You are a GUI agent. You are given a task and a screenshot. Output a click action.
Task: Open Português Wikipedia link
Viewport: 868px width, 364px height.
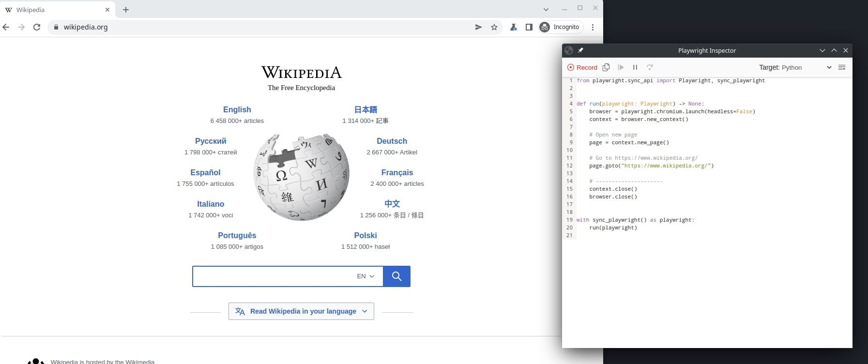[237, 235]
